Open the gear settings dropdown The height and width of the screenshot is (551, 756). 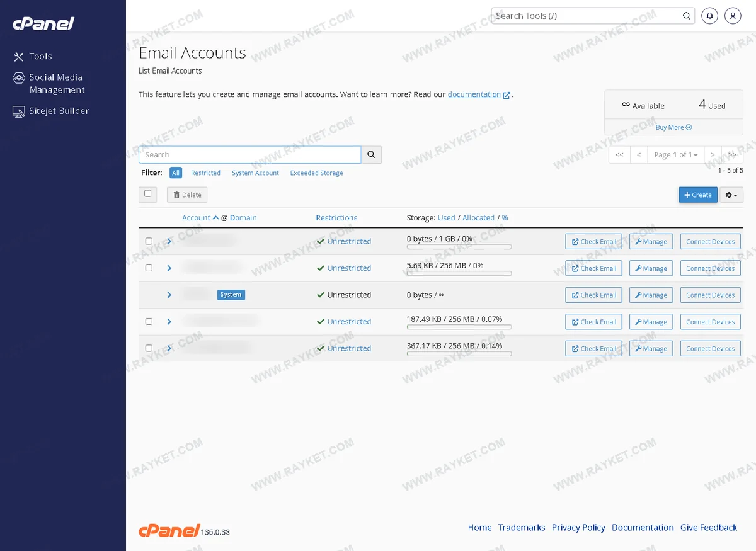click(731, 195)
